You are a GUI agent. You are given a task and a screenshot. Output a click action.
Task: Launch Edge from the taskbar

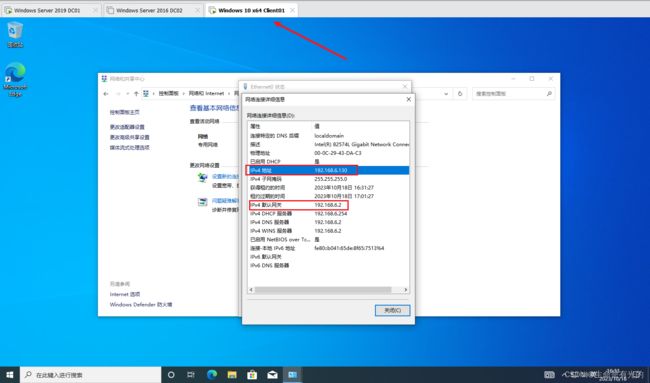coord(211,375)
